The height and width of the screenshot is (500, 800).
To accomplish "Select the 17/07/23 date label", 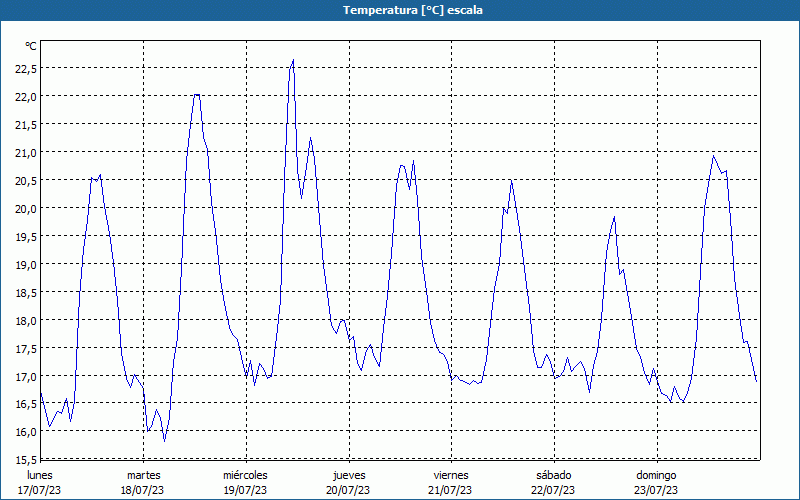I will [x=40, y=491].
